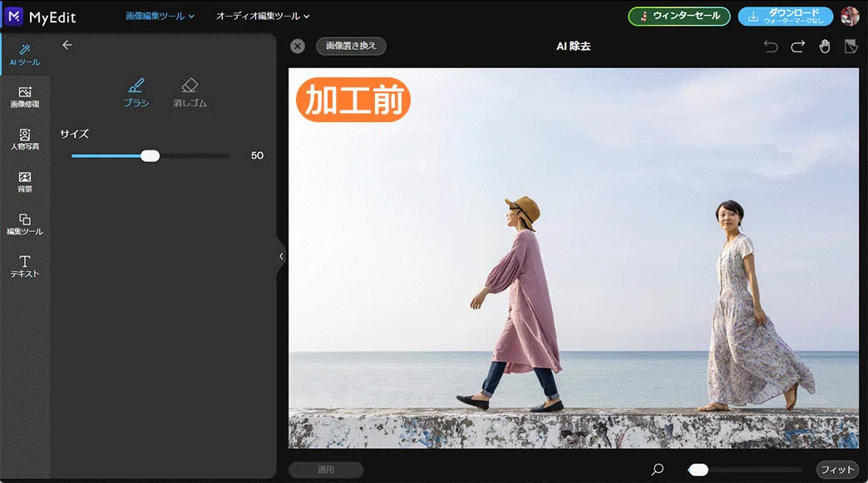Open the 画像修復 panel in the sidebar
868x483 pixels.
25,95
